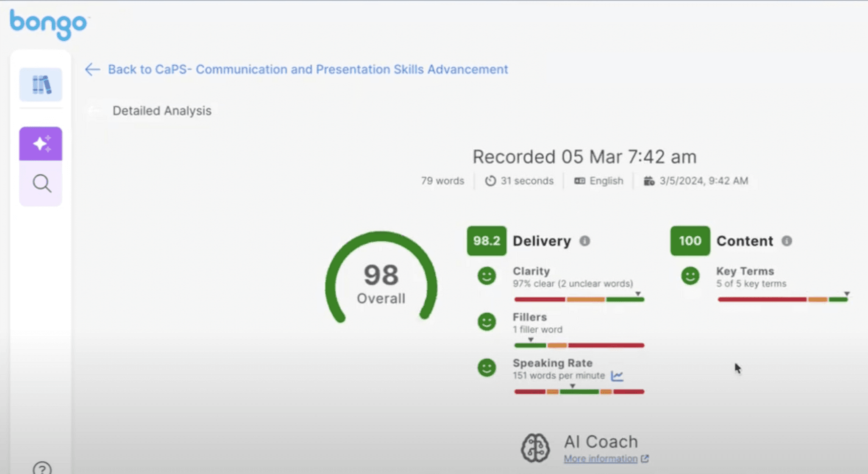Click the Detailed Analysis heading
This screenshot has width=868, height=474.
162,111
